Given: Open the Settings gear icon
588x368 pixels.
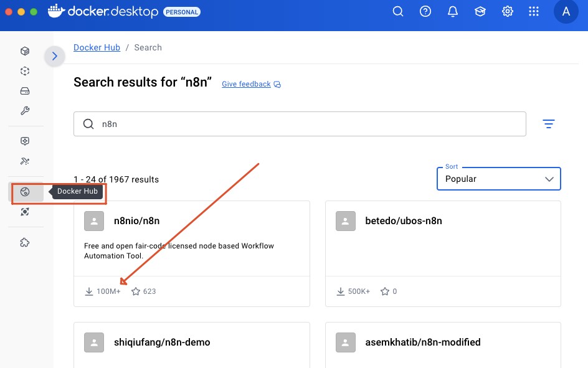Looking at the screenshot, I should (x=508, y=11).
